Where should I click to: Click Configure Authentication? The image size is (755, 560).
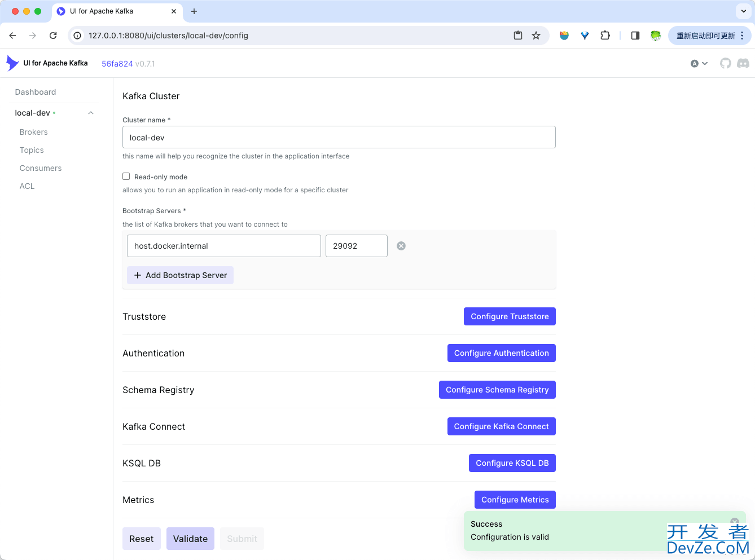[502, 353]
